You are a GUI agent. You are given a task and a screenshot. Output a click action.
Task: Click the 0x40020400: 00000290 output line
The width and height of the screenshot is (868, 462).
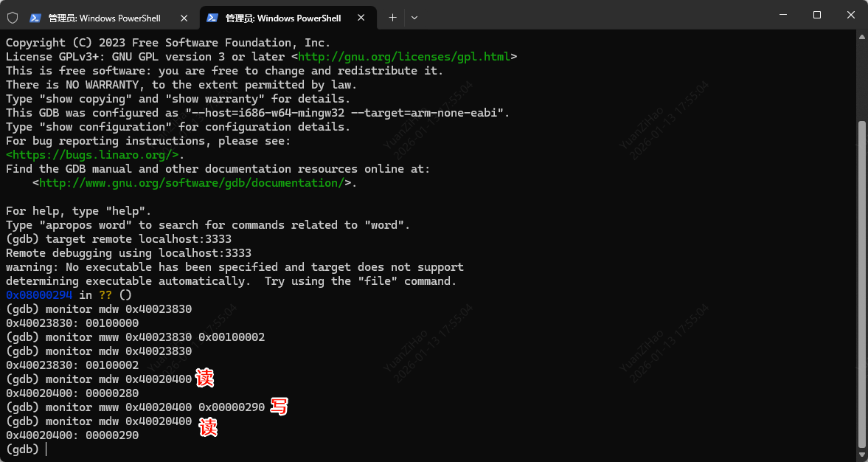click(72, 435)
